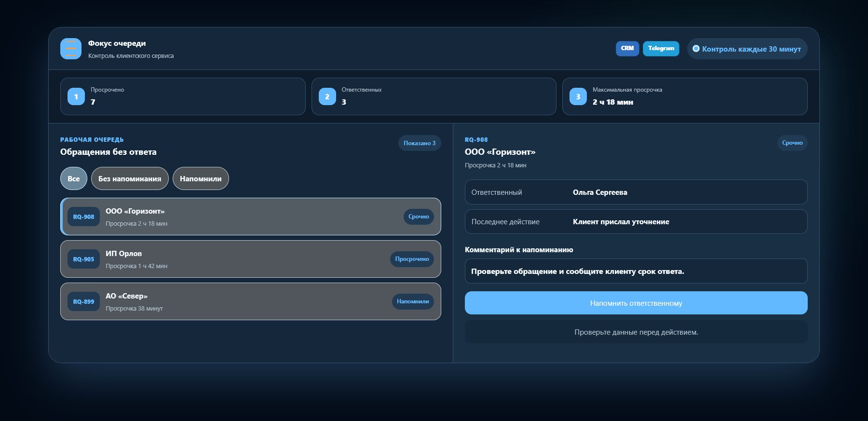
Task: Open the CRM integration badge
Action: click(x=627, y=48)
